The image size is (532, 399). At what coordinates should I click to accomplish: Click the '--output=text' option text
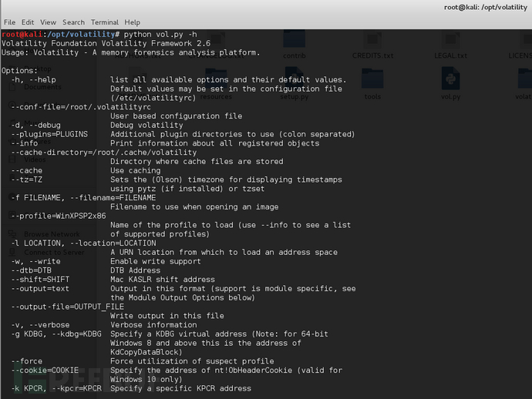click(40, 289)
